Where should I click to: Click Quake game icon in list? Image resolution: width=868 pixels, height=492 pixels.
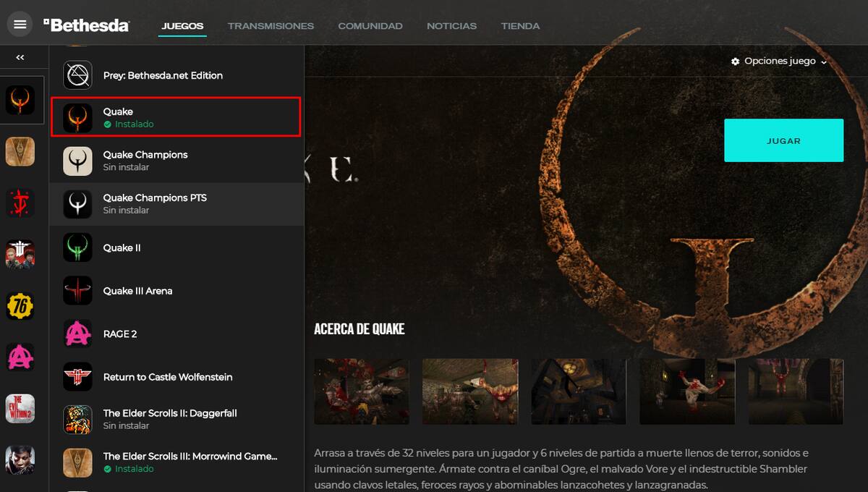[x=77, y=118]
